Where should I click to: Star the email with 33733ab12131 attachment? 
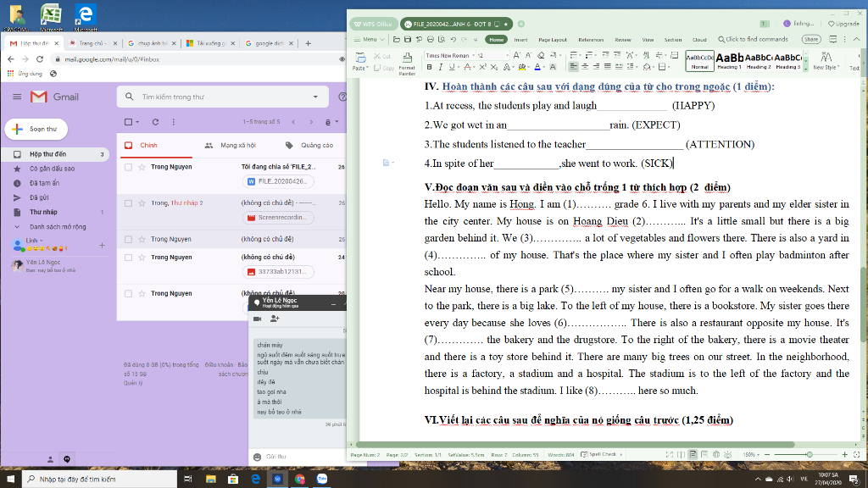142,258
